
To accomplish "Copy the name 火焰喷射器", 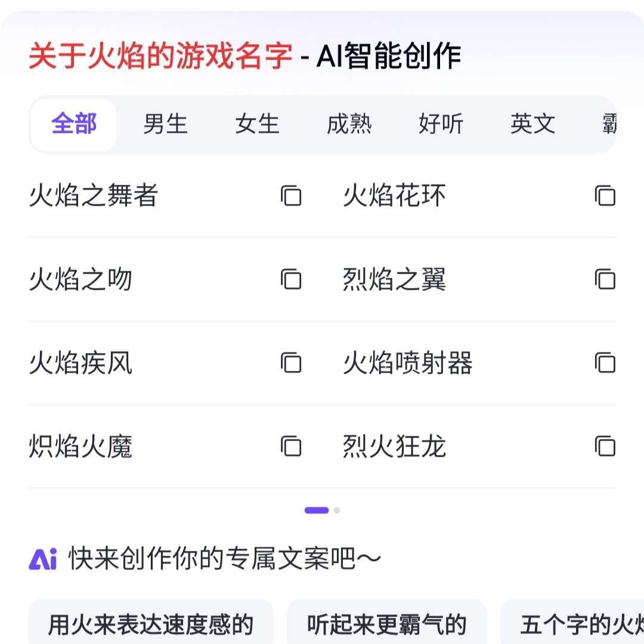I will pyautogui.click(x=605, y=363).
